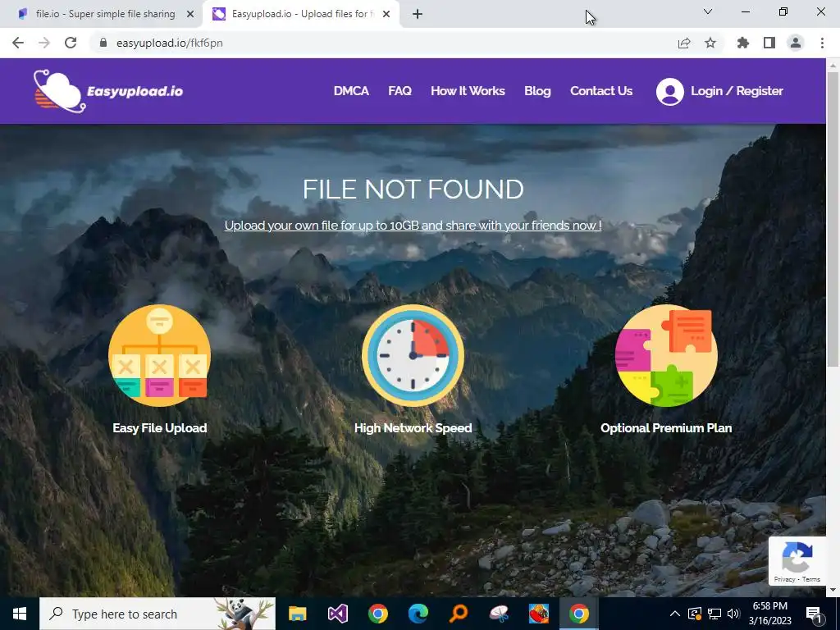Open reCAPTCHA Terms link
This screenshot has width=840, height=630.
(x=811, y=579)
